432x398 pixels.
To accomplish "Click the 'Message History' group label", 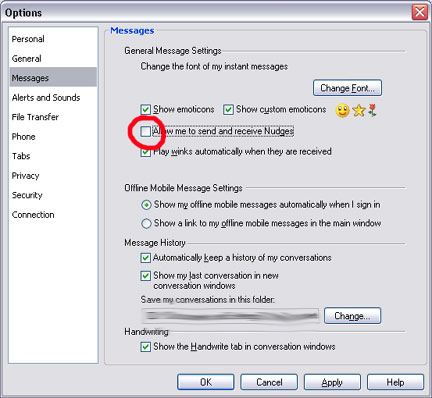I will click(155, 243).
